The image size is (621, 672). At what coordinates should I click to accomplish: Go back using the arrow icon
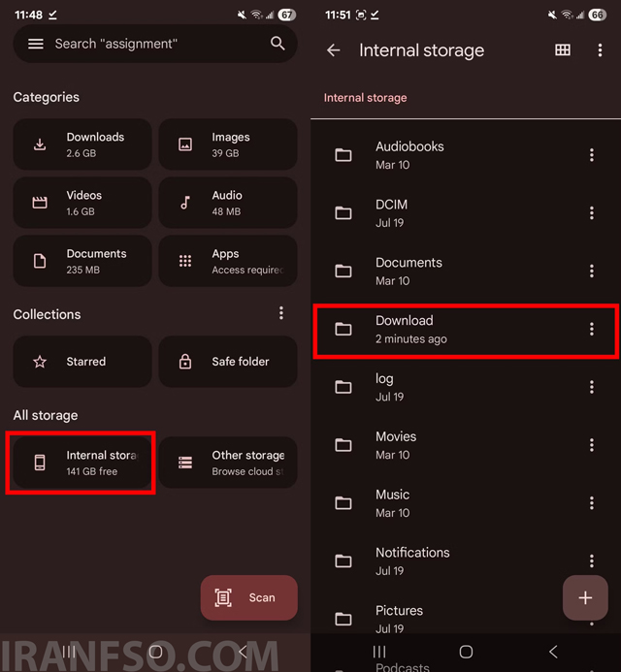click(333, 50)
